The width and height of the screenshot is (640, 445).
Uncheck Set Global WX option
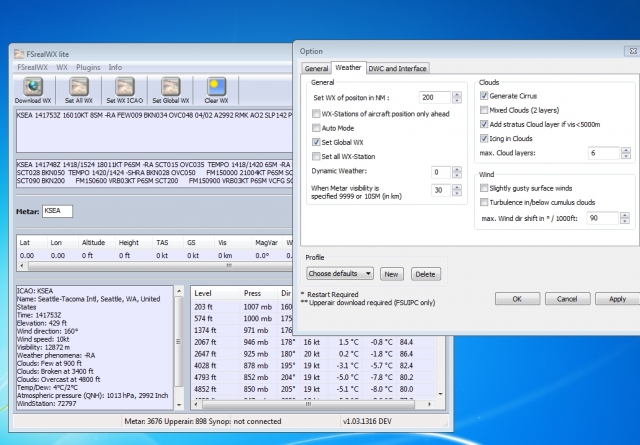click(316, 142)
